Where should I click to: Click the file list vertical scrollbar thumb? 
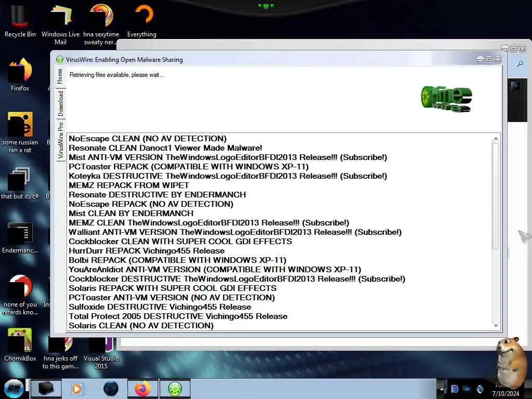click(496, 196)
